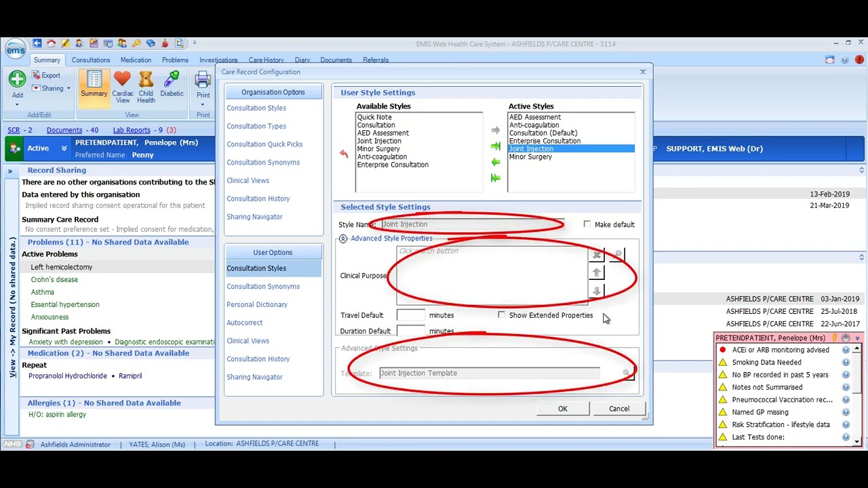Open the Child Health teddy bear view
The height and width of the screenshot is (488, 868).
pyautogui.click(x=146, y=87)
